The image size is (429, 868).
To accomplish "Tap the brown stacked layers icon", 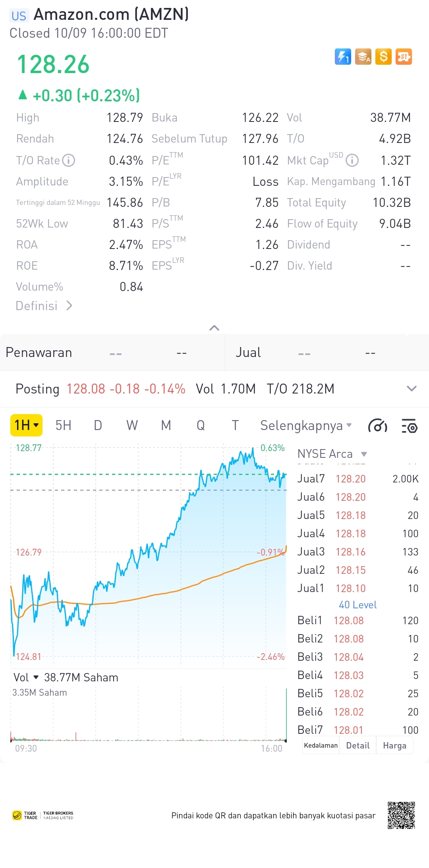I will (363, 56).
